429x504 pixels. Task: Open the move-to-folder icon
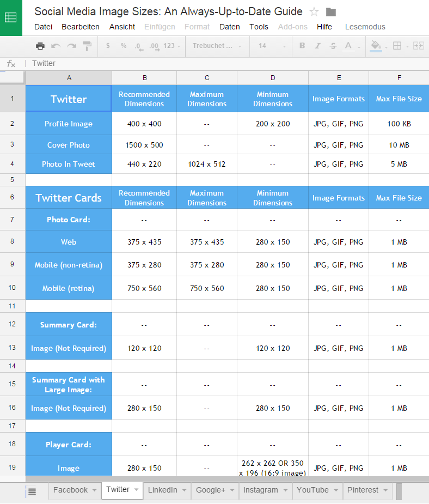click(331, 12)
